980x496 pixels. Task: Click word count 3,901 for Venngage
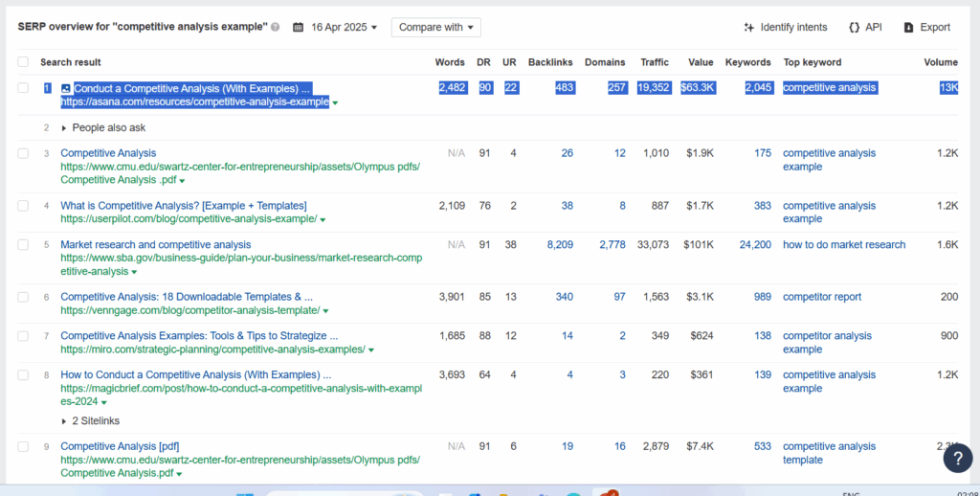pos(452,297)
